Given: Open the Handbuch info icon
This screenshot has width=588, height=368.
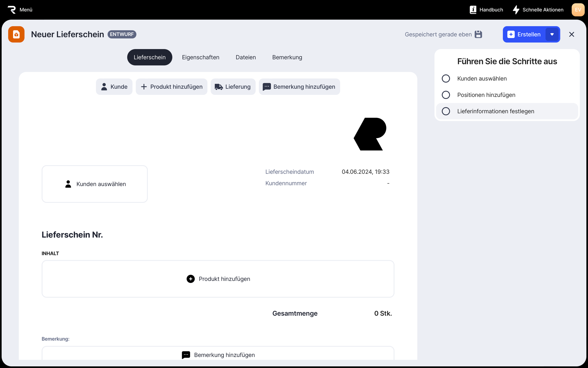Looking at the screenshot, I should (x=473, y=10).
